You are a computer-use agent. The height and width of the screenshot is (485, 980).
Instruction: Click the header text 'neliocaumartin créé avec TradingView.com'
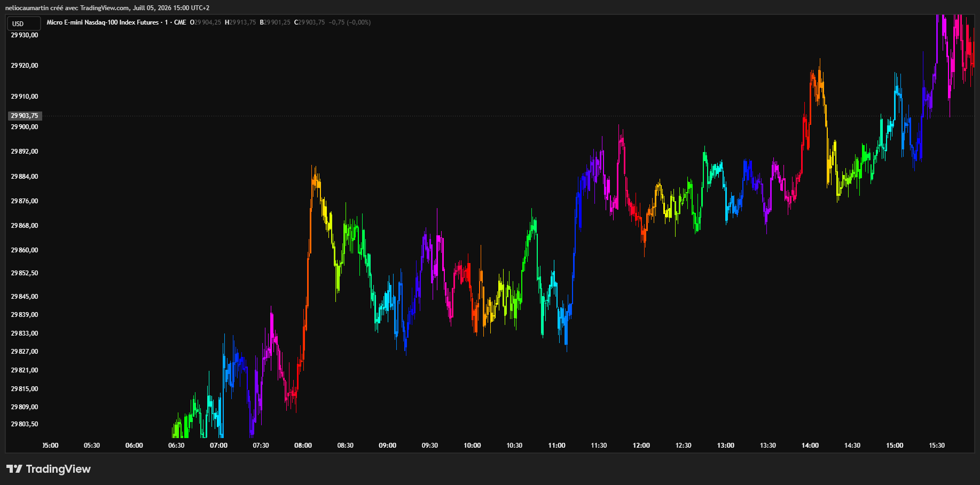coord(67,8)
